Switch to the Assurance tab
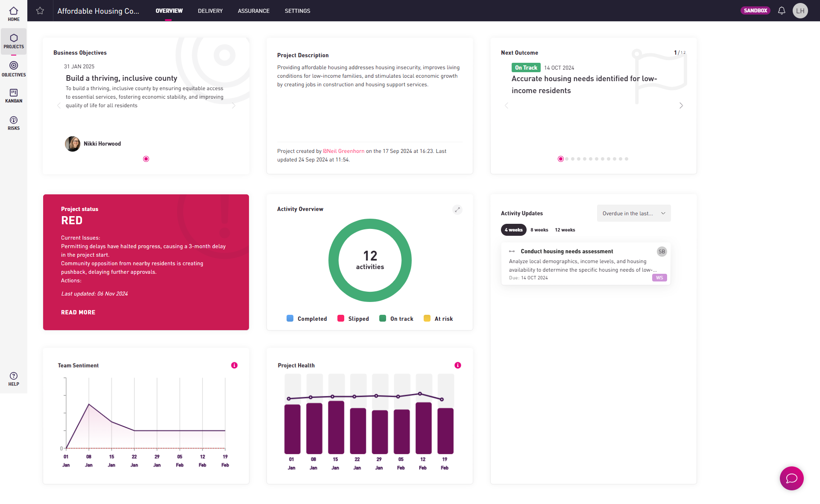The width and height of the screenshot is (820, 504). [x=254, y=11]
